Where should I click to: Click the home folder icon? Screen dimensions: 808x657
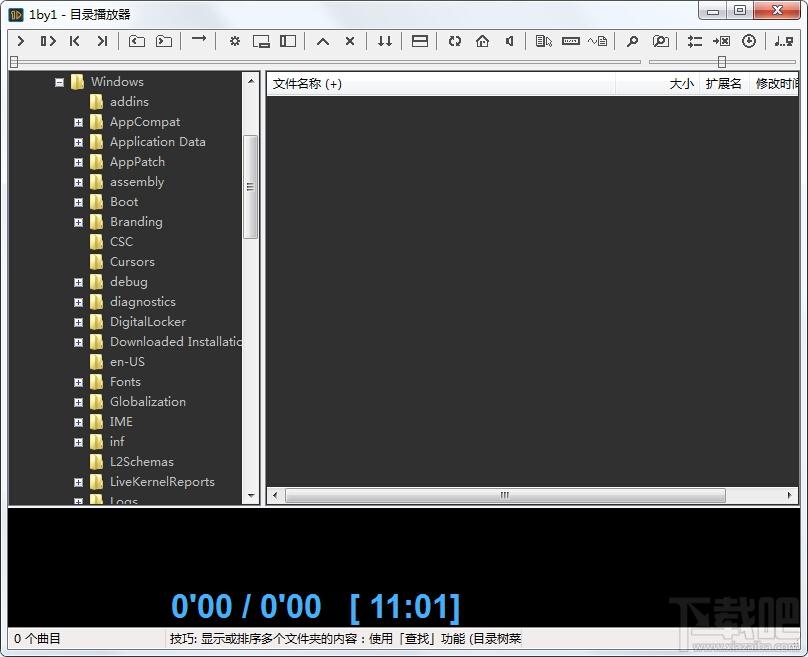[x=482, y=41]
